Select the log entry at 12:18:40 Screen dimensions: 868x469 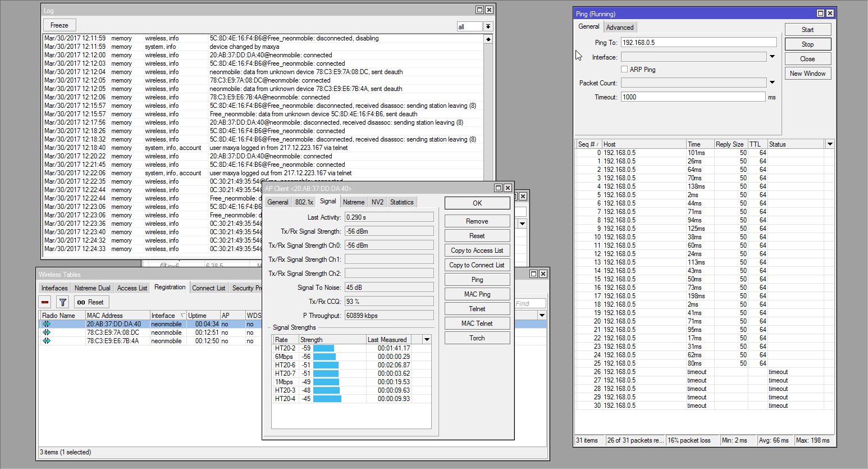point(263,148)
